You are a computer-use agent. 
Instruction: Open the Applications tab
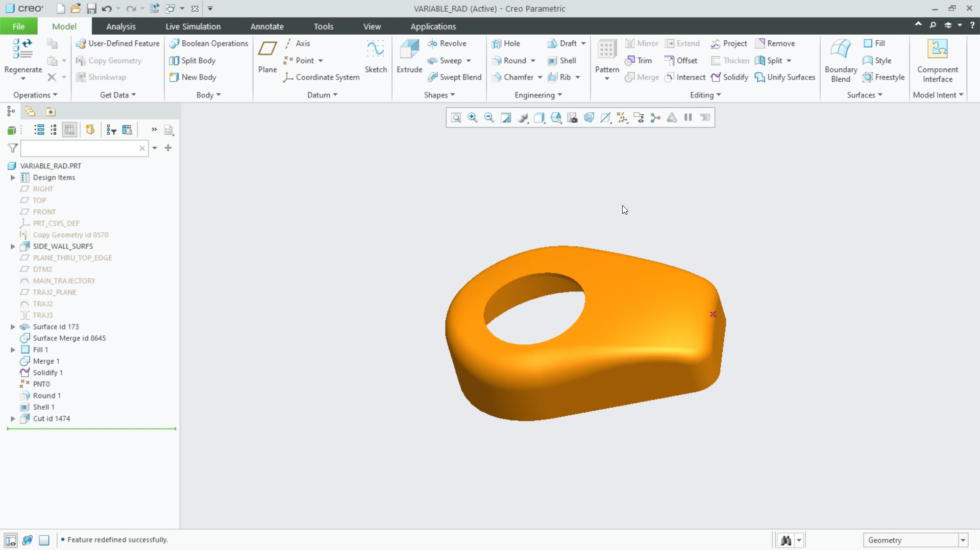[433, 27]
